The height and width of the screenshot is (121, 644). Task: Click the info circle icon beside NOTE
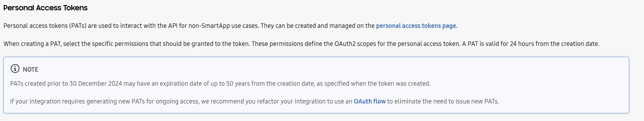click(x=15, y=68)
